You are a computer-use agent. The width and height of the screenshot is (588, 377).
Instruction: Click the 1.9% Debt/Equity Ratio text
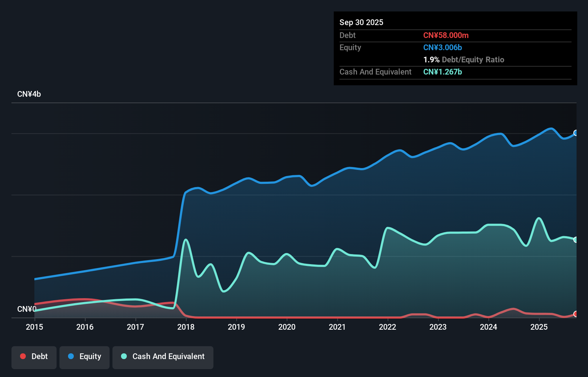464,59
